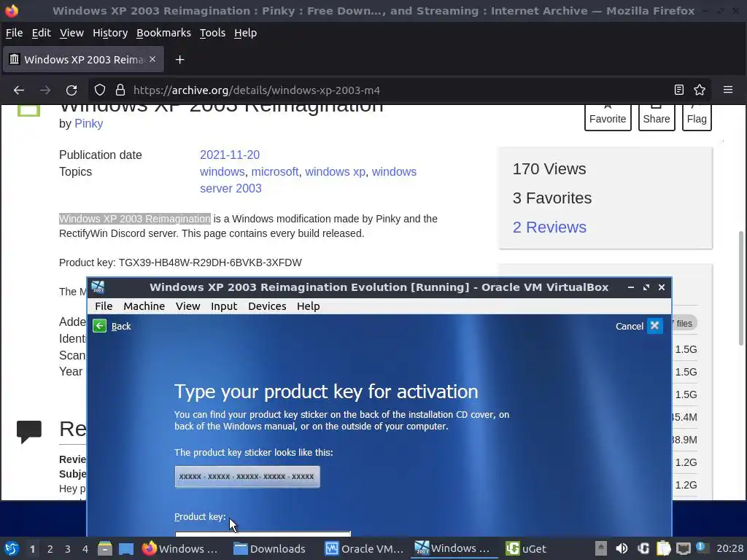
Task: Click the padlock site security icon
Action: point(120,90)
